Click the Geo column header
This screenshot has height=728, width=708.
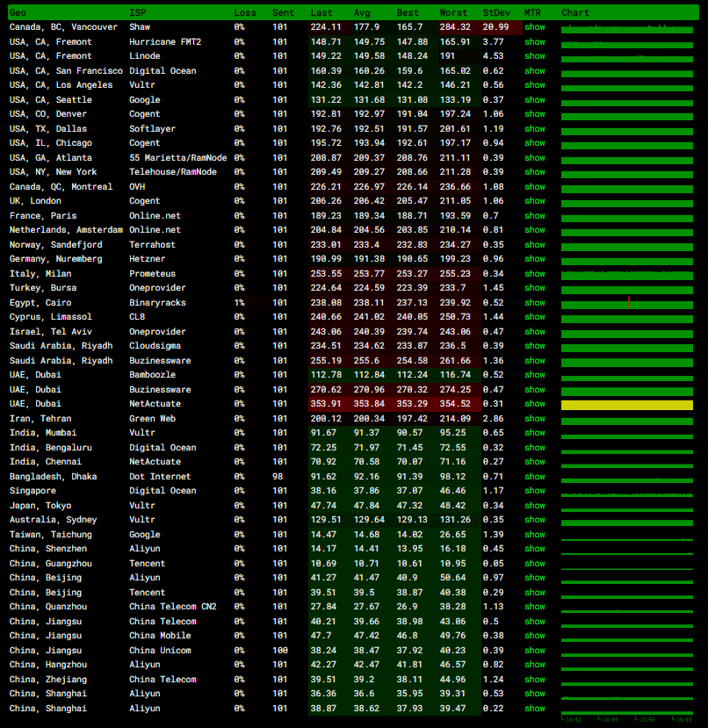pos(18,12)
